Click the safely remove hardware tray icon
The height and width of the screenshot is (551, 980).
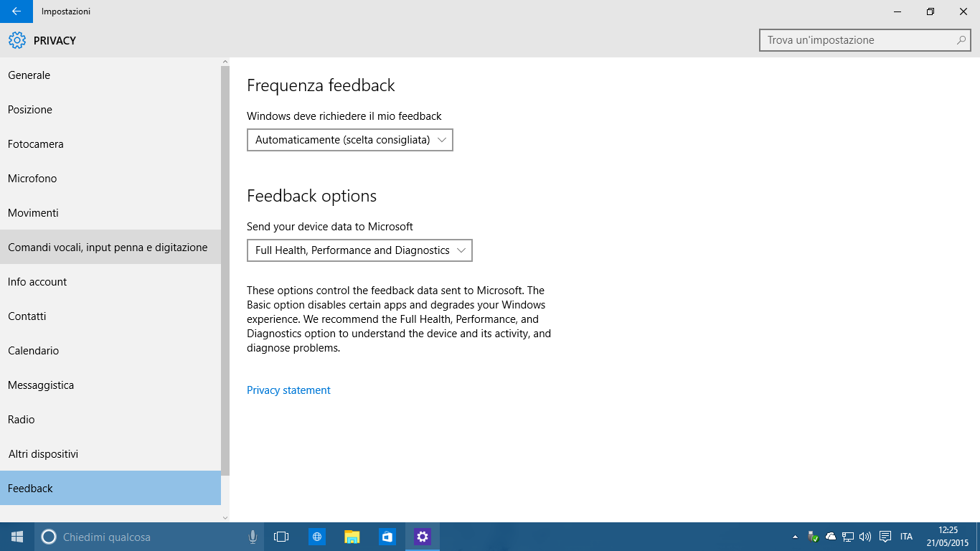click(813, 537)
